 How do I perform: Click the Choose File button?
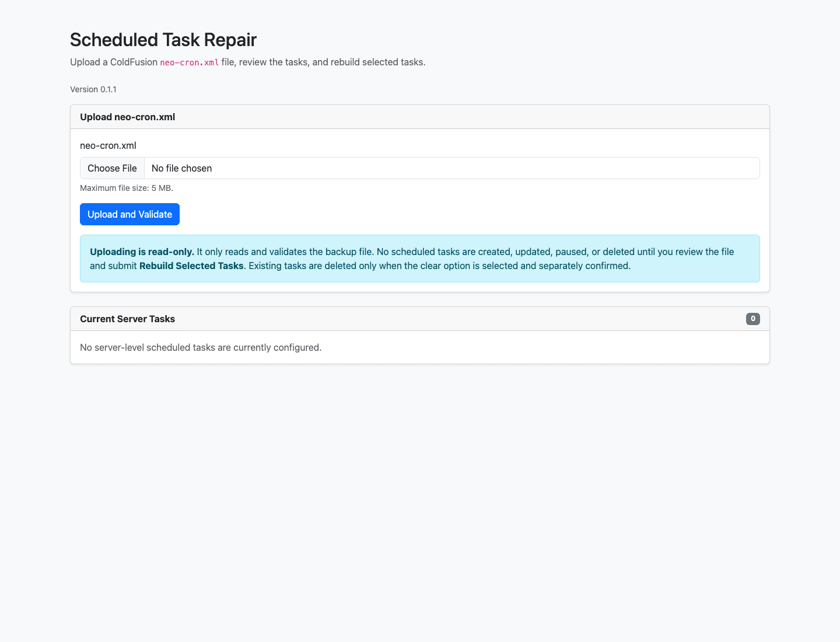click(x=112, y=168)
